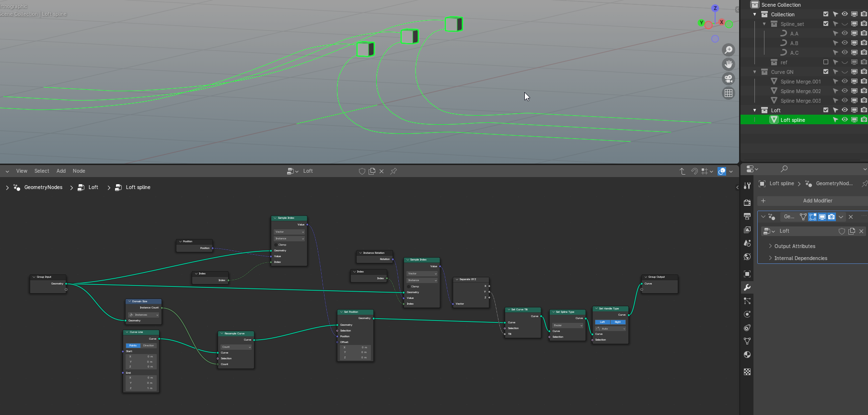Image resolution: width=868 pixels, height=415 pixels.
Task: Enable the ref collection checkbox
Action: coord(826,62)
